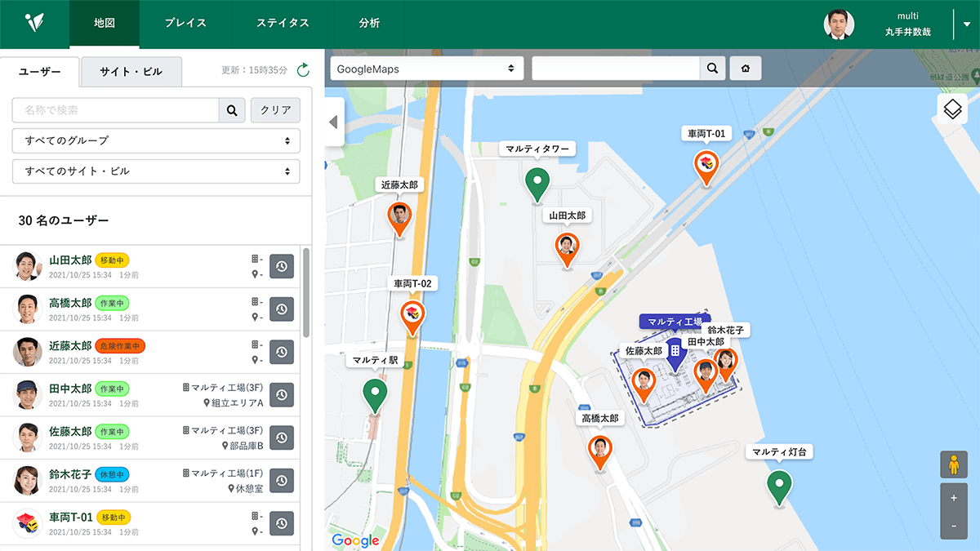Select the マルティタワー green map pin

537,182
